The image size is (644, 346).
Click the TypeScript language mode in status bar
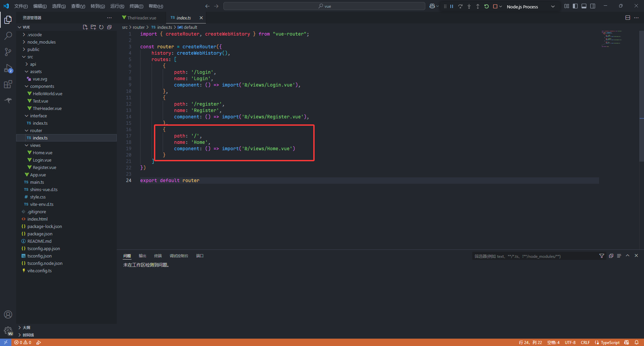click(x=610, y=342)
